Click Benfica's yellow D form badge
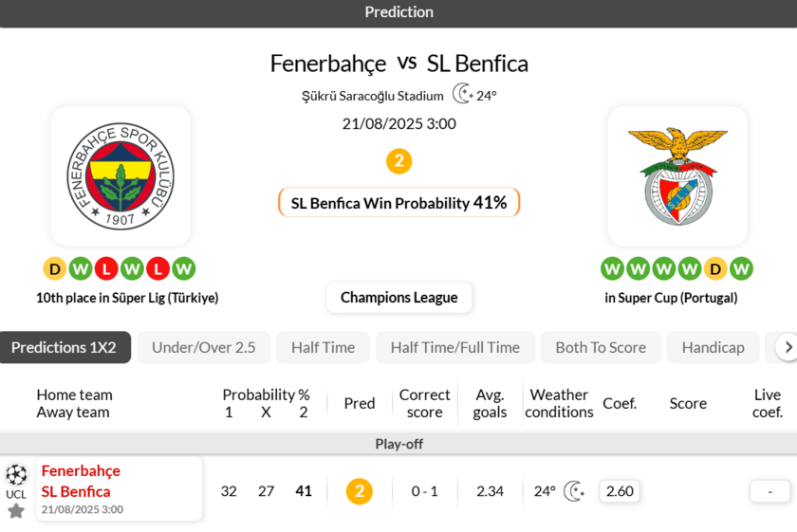The width and height of the screenshot is (797, 532). point(715,269)
